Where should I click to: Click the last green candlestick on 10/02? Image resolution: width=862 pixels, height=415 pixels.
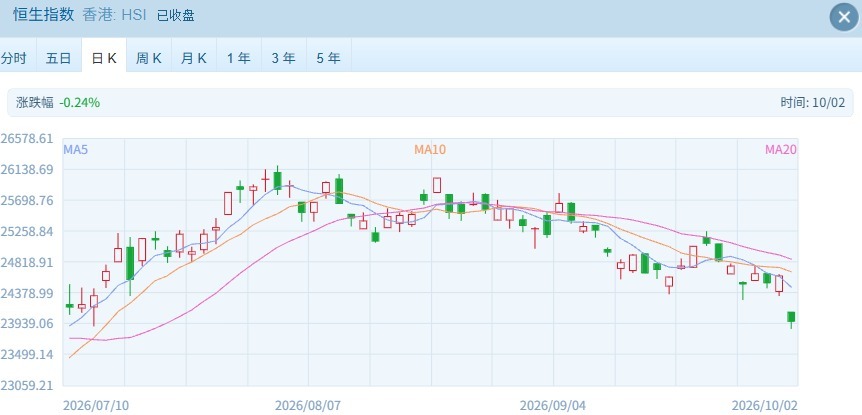791,318
